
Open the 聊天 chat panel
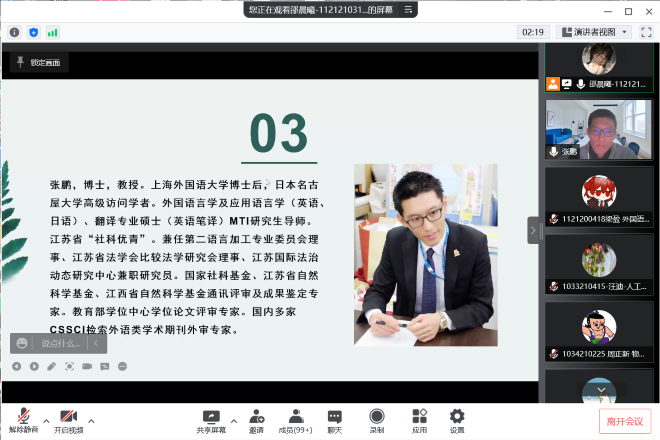[x=334, y=417]
